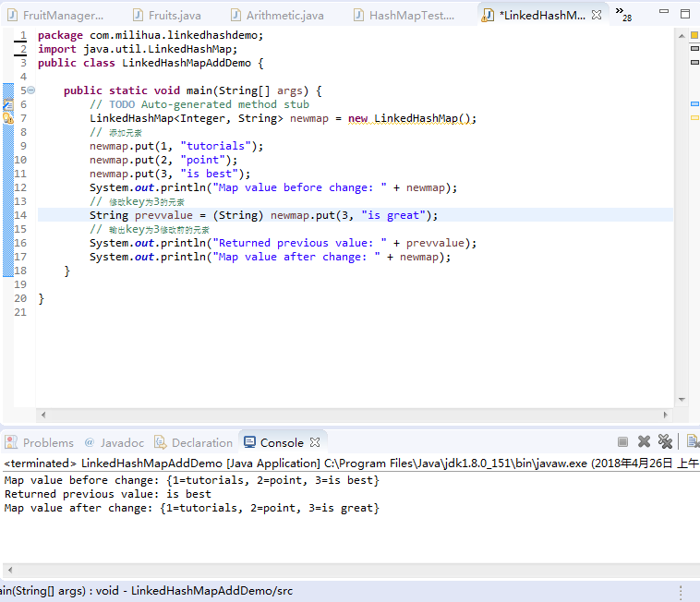The image size is (700, 602).
Task: Click the editor vertical scrollbar up arrow
Action: click(682, 36)
